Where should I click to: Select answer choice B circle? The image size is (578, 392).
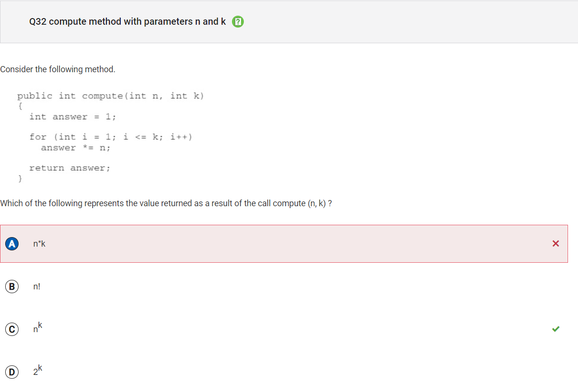12,287
